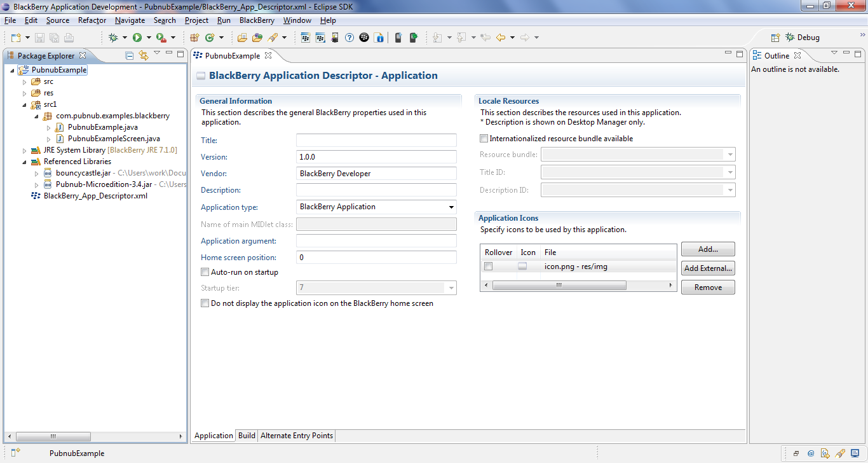Click the Add External button for icons
Screen dimensions: 868x463
tap(707, 268)
